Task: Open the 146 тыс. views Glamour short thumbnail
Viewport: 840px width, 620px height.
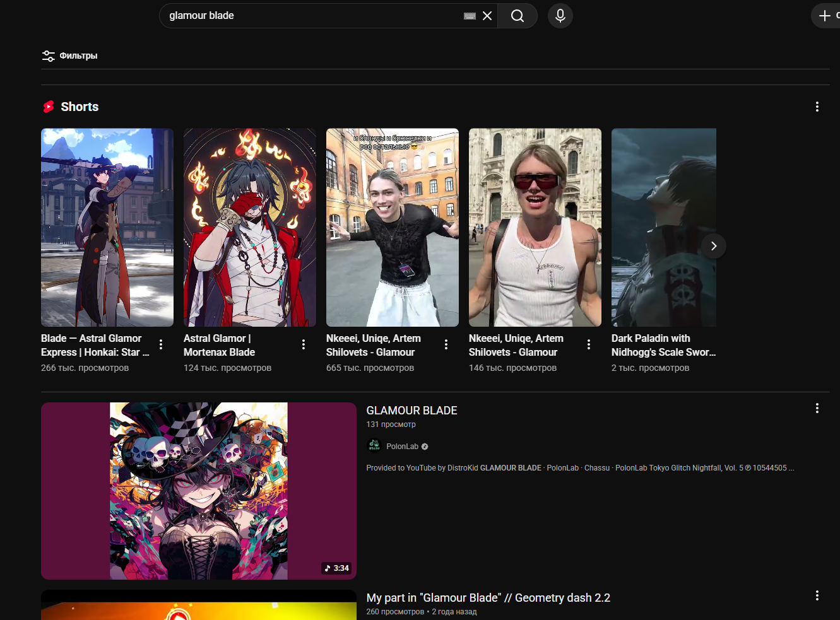Action: (x=535, y=228)
